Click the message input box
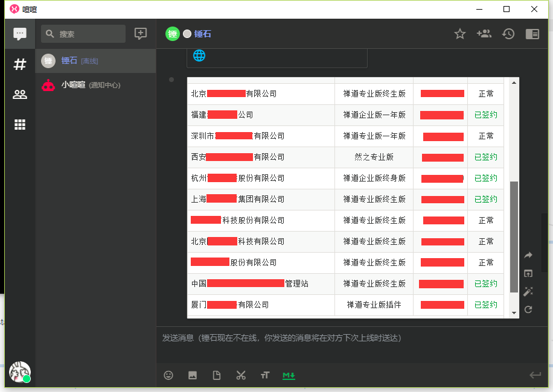The image size is (553, 392). click(x=352, y=344)
